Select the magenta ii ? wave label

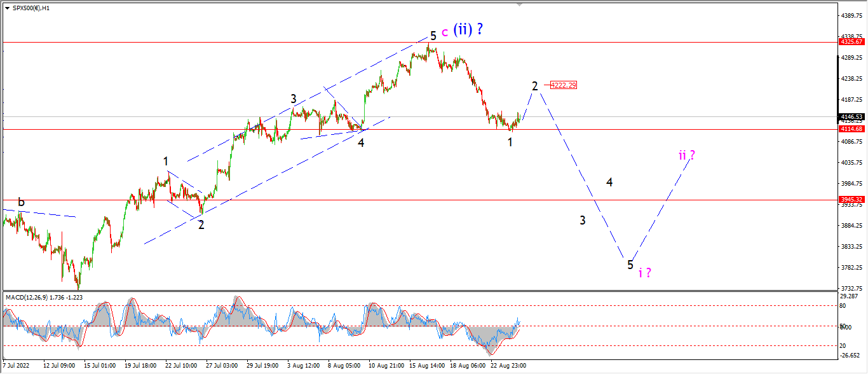(x=686, y=155)
